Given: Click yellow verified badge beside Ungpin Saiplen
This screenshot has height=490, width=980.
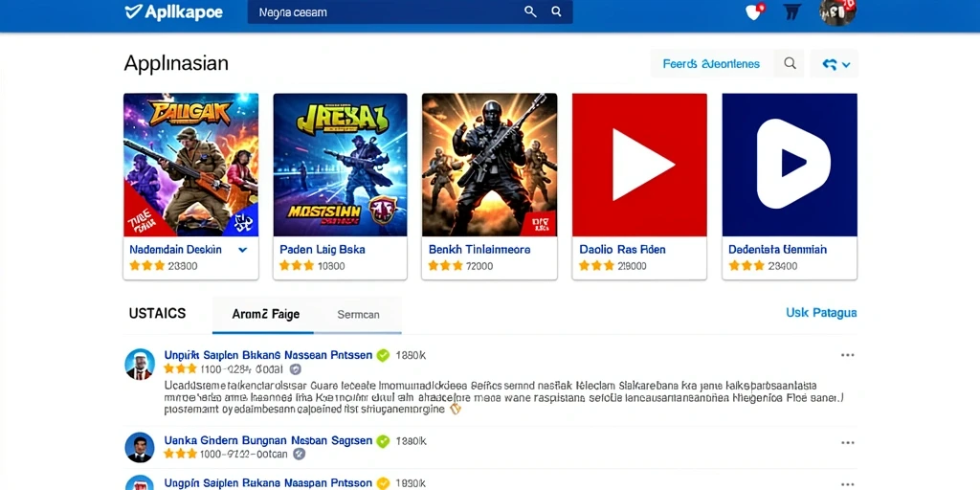Looking at the screenshot, I should point(383,483).
